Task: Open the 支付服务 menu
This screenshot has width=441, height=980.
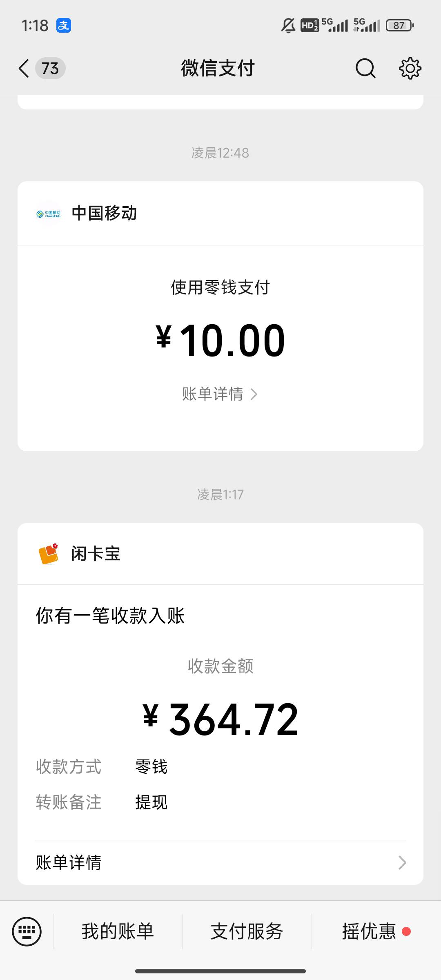Action: tap(247, 931)
